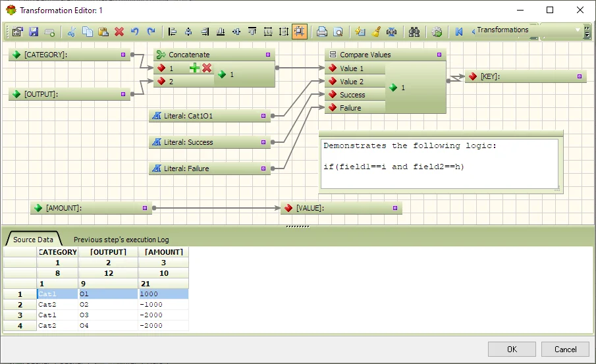
Task: Click the purple square on Compare Values node
Action: (x=439, y=55)
